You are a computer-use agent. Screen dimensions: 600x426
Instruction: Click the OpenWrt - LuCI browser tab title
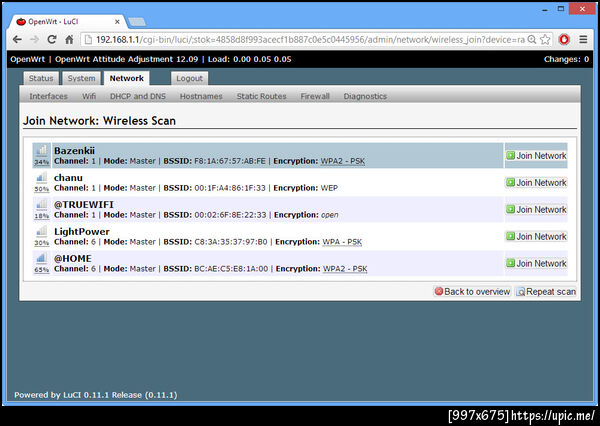tap(53, 22)
